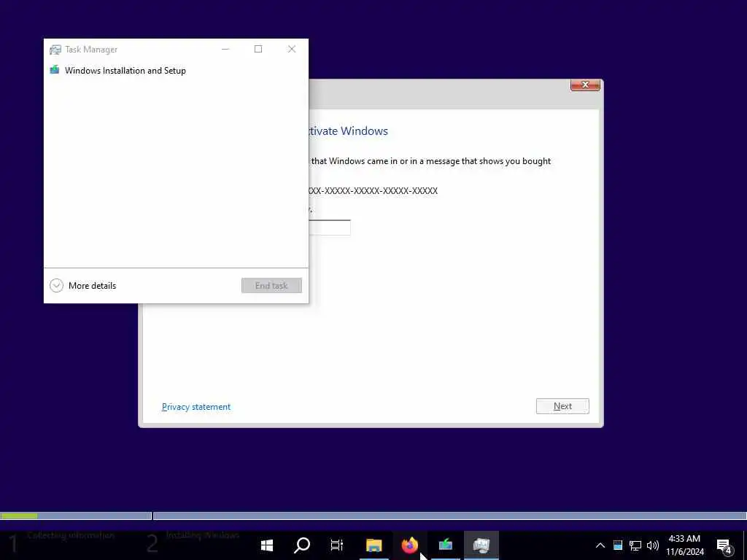Open the notification center icon
747x560 pixels.
[724, 545]
